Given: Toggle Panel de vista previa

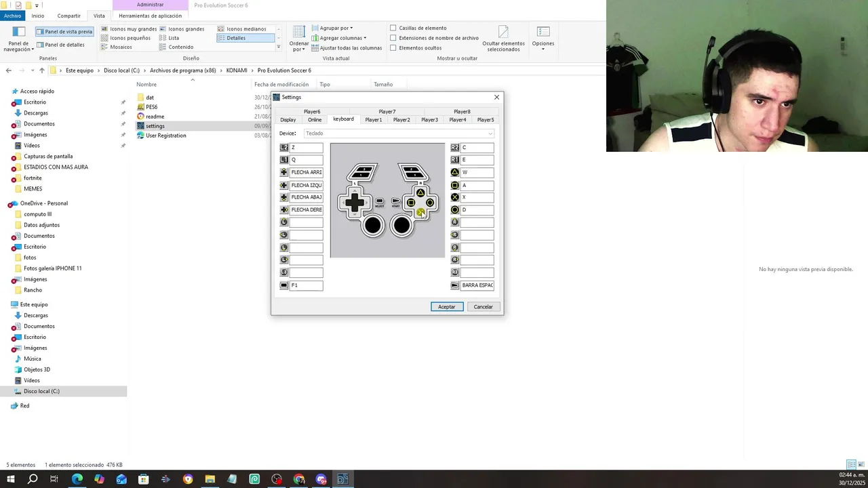Looking at the screenshot, I should point(64,31).
